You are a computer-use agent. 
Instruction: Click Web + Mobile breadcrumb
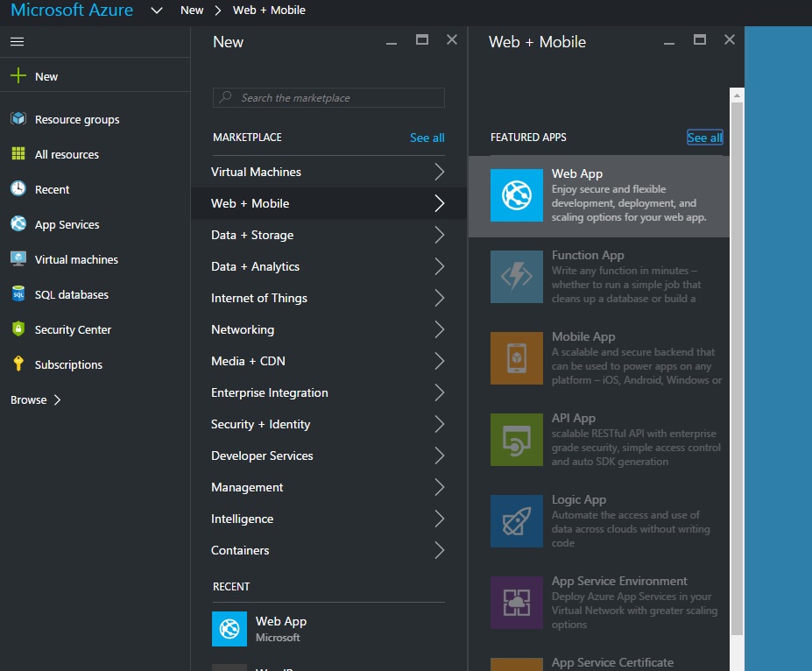(269, 11)
